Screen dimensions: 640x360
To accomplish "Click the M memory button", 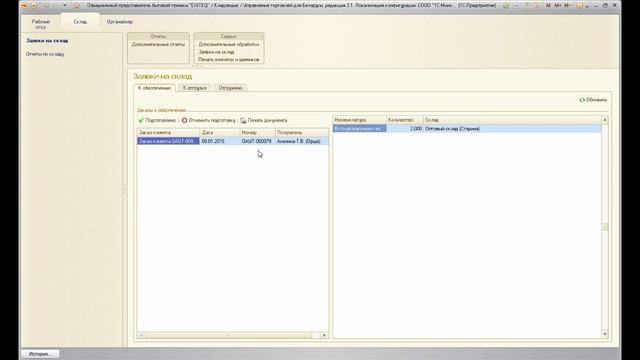I will coord(548,6).
